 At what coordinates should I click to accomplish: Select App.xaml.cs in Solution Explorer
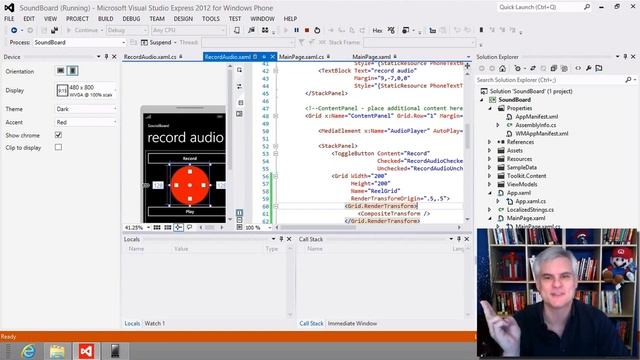tap(530, 201)
